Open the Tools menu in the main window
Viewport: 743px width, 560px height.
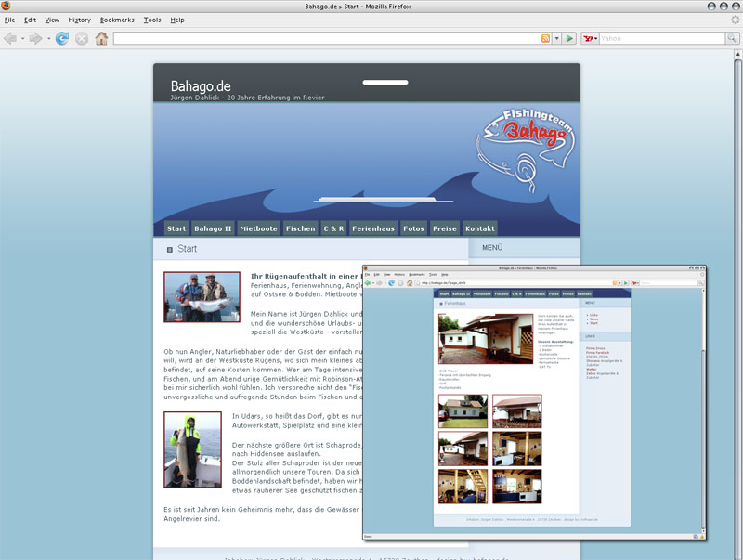point(152,20)
